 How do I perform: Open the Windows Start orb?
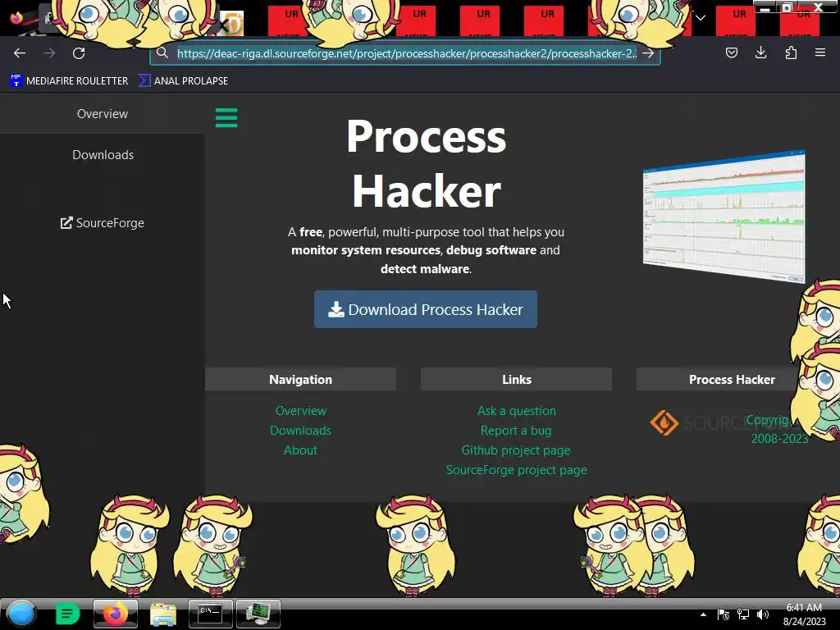(21, 614)
